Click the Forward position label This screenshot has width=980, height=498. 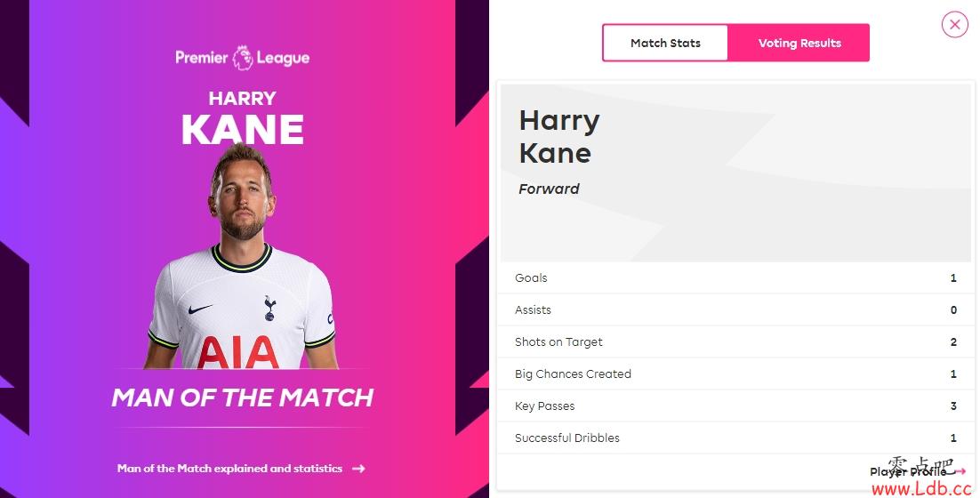[549, 189]
